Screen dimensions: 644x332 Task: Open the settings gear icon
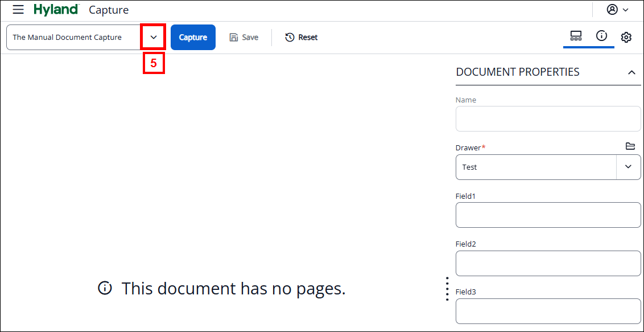(626, 38)
